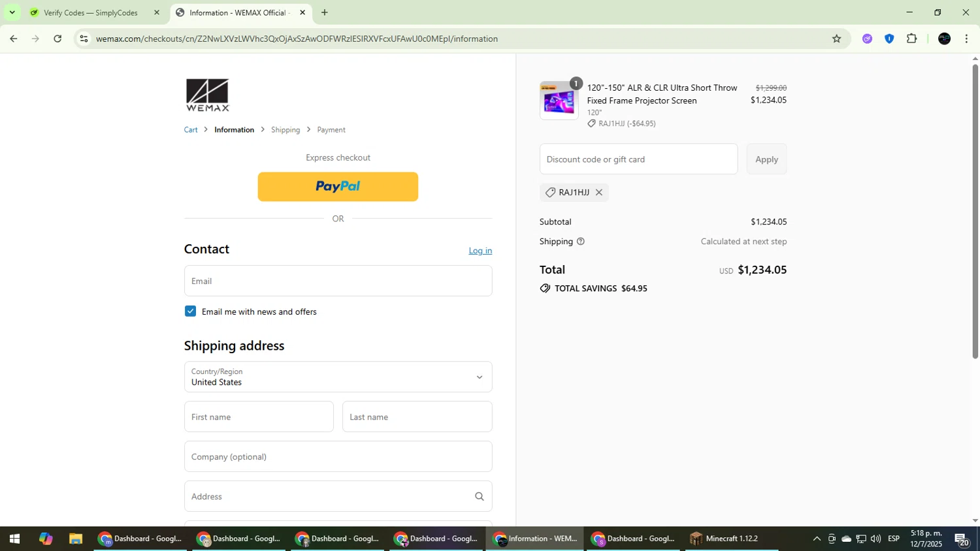Screen dimensions: 980x551
Task: Click the WEMAX logo
Action: click(208, 95)
